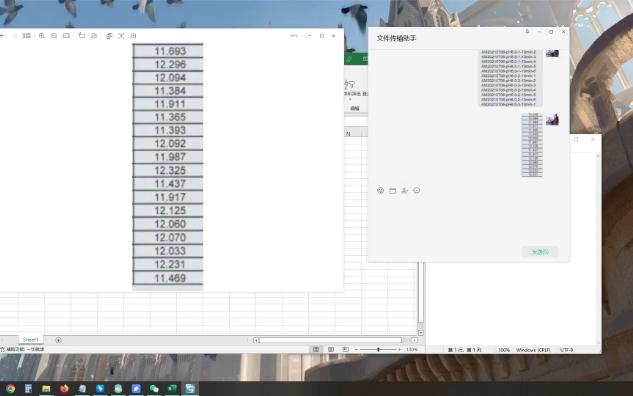
Task: Select the Sheet1 tab
Action: pyautogui.click(x=31, y=339)
